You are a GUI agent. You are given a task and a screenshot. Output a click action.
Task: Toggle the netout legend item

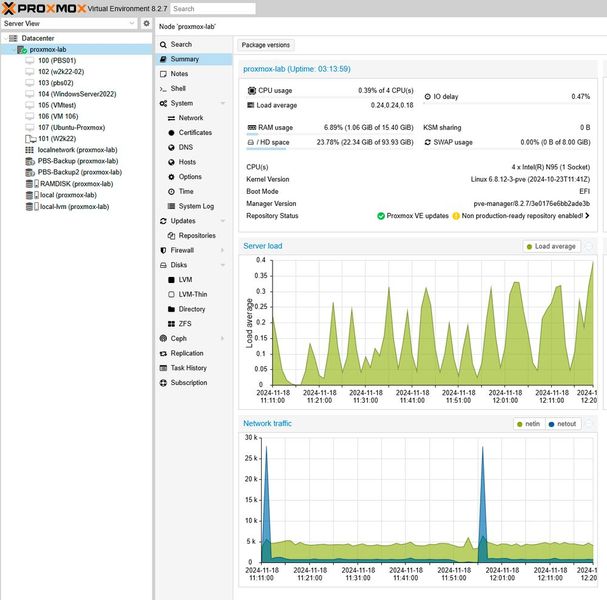coord(563,424)
